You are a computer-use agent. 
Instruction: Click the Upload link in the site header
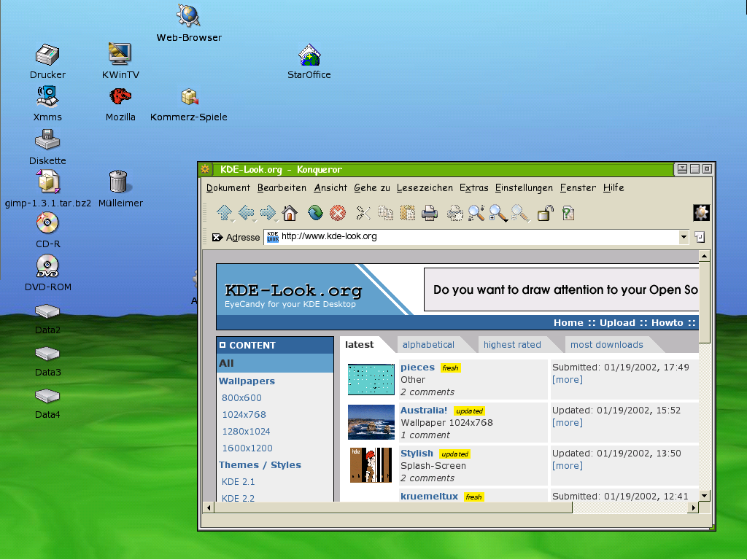tap(617, 323)
